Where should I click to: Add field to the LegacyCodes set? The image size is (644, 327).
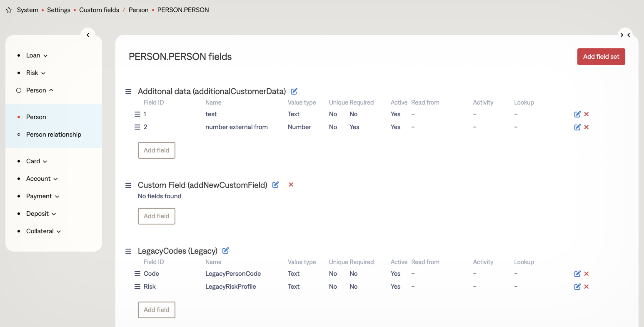157,310
